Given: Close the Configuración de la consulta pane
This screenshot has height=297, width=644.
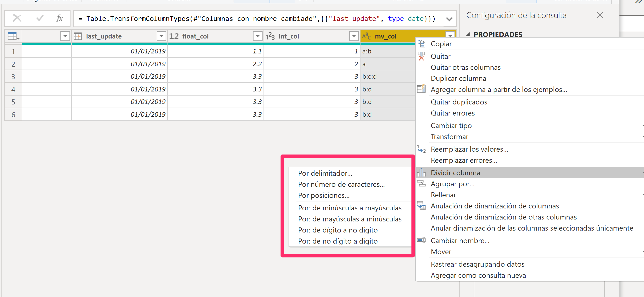Looking at the screenshot, I should pyautogui.click(x=600, y=15).
